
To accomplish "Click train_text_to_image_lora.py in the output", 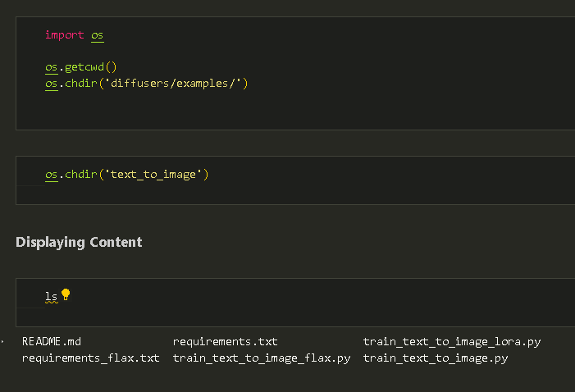I will point(452,342).
